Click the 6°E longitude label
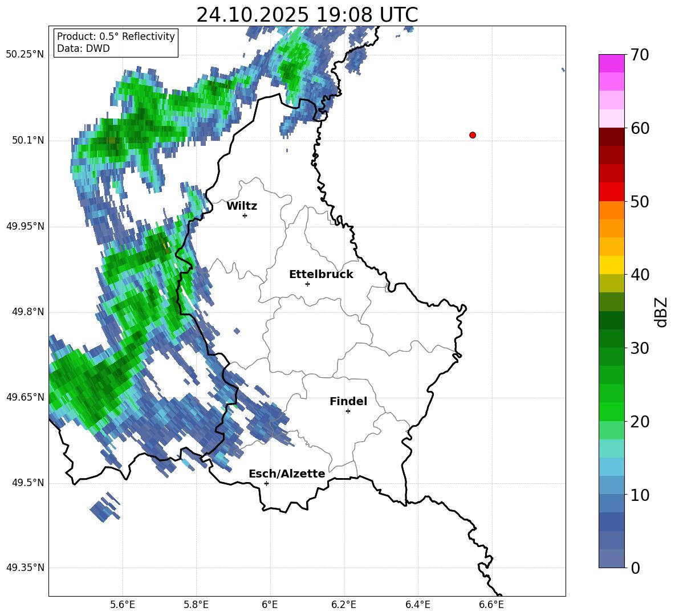This screenshot has height=616, width=675. [x=270, y=605]
